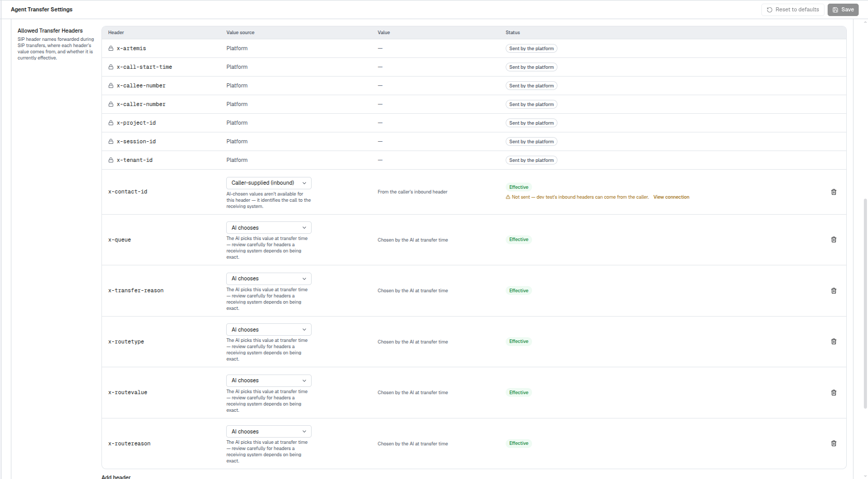Click the lock icon beside x-tenant-id
This screenshot has width=868, height=479.
point(111,160)
